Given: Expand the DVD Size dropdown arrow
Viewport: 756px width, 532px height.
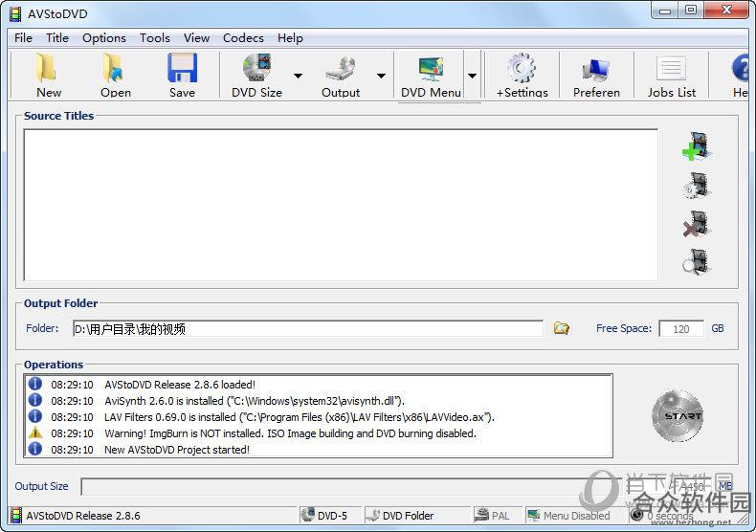Looking at the screenshot, I should (x=298, y=76).
